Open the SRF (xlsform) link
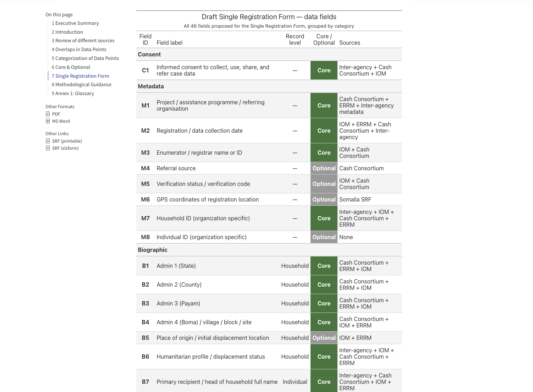The height and width of the screenshot is (392, 533). [65, 148]
